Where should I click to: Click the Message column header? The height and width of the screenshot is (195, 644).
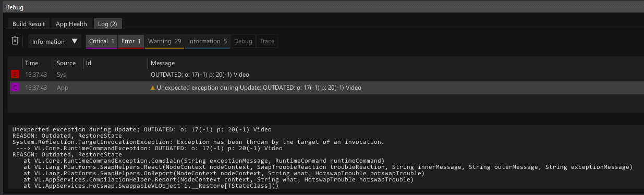163,63
